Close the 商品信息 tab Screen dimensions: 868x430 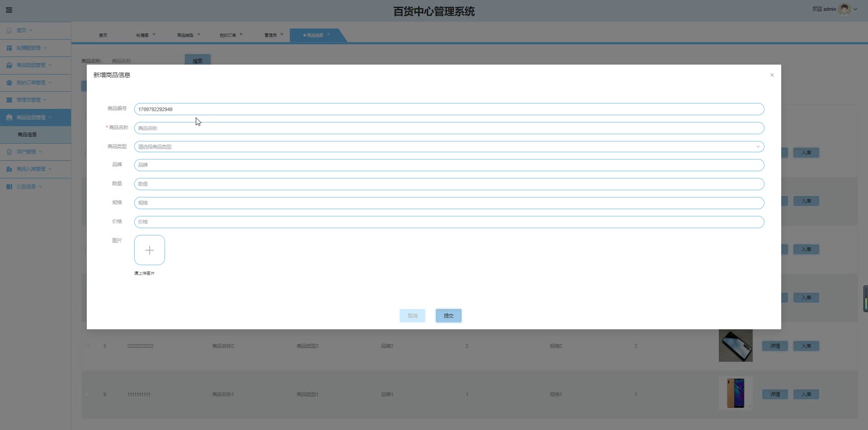click(328, 34)
